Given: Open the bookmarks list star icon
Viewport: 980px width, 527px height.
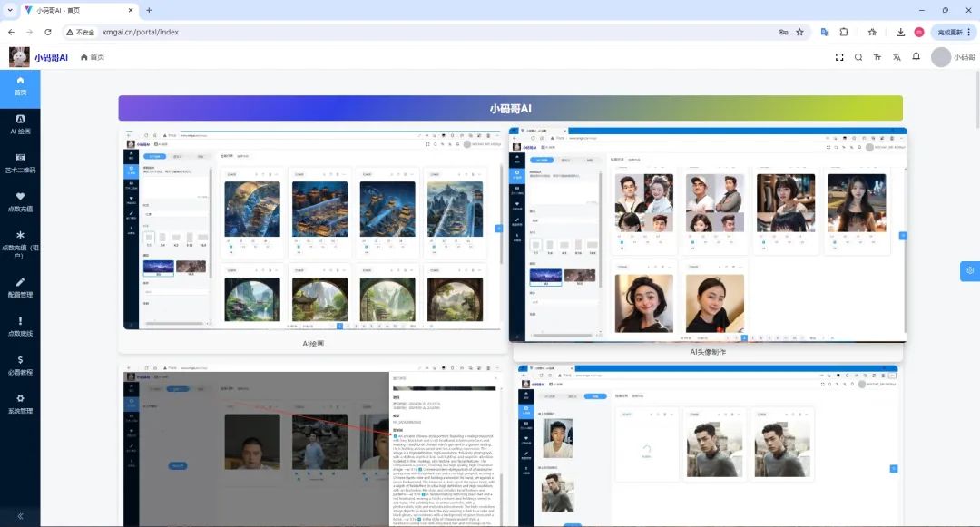Looking at the screenshot, I should click(873, 32).
